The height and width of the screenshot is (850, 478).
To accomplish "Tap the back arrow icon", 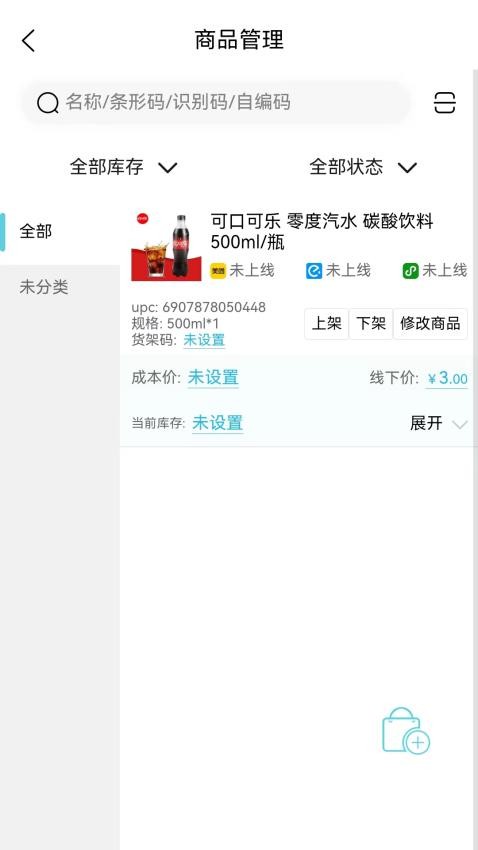I will pyautogui.click(x=28, y=41).
